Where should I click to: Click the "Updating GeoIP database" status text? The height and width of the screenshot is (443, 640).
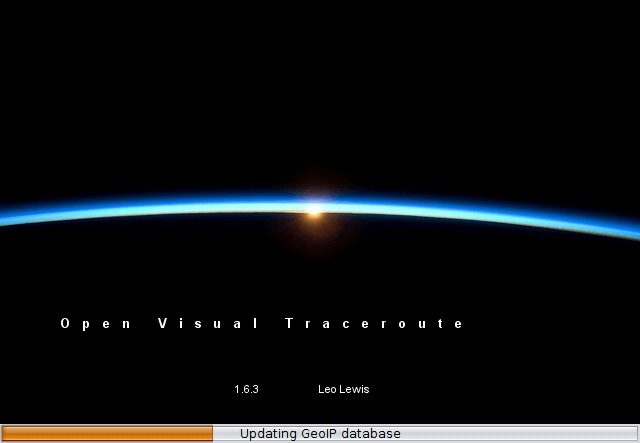click(320, 433)
